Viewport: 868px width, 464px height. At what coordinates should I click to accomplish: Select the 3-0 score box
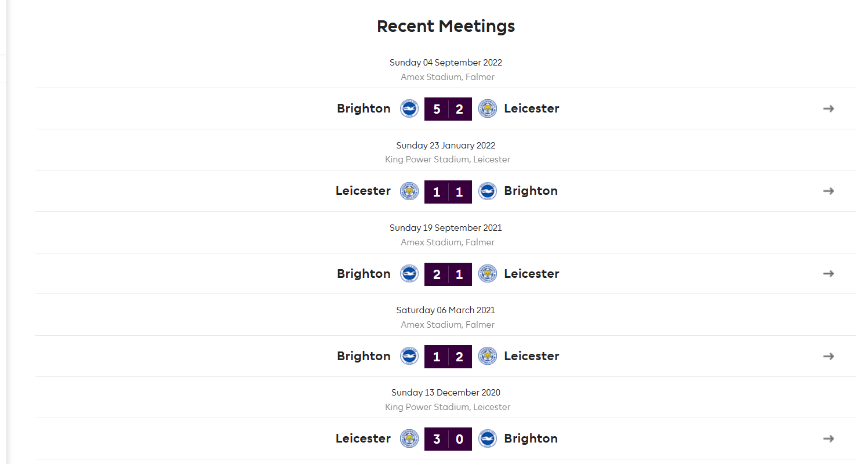point(448,439)
